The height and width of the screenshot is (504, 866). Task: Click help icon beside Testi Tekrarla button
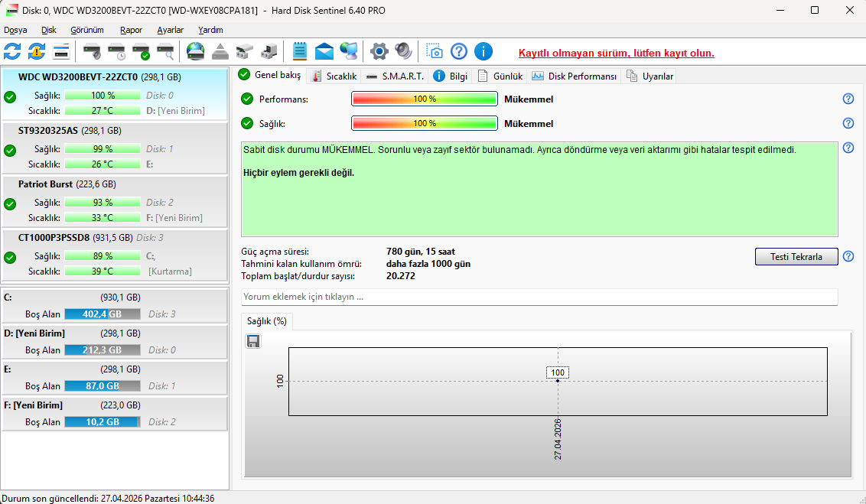point(848,256)
